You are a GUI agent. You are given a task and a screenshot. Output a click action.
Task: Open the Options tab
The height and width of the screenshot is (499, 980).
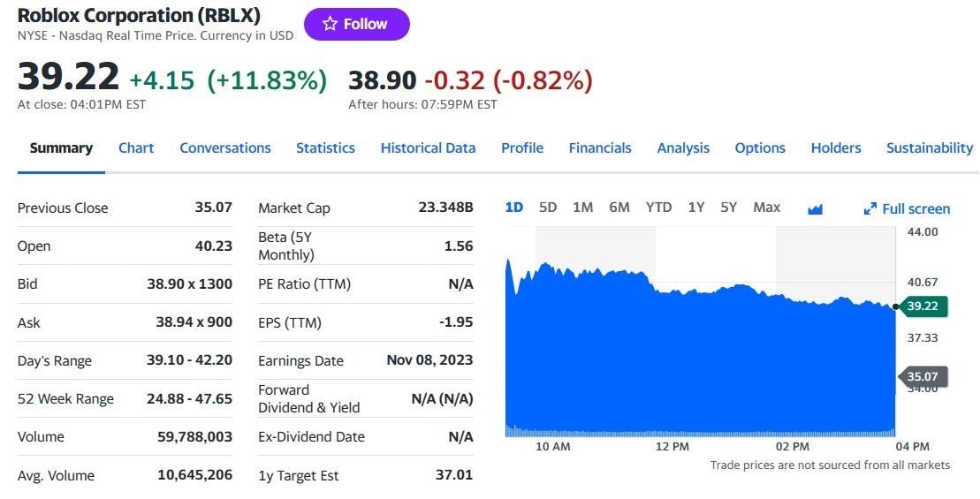(760, 147)
